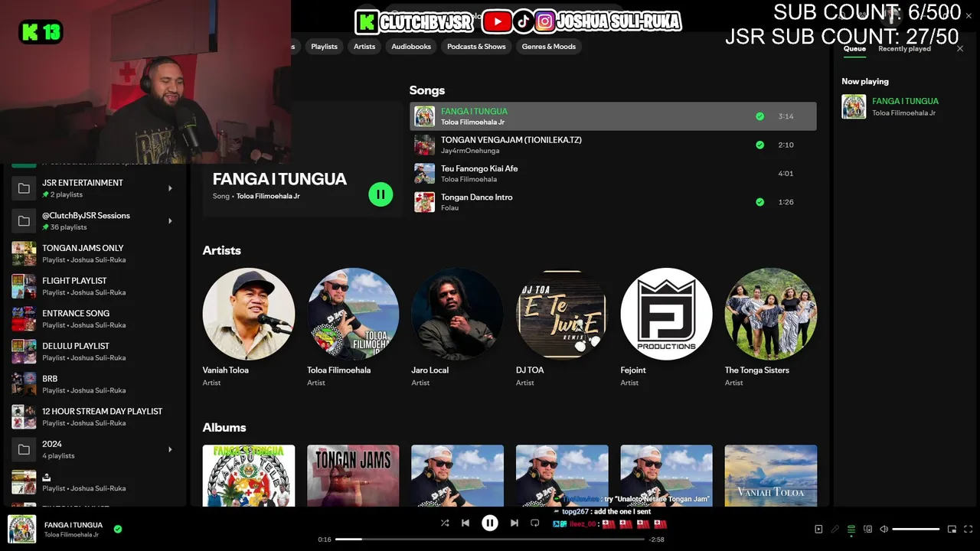
Task: Skip to the previous track
Action: 465,523
